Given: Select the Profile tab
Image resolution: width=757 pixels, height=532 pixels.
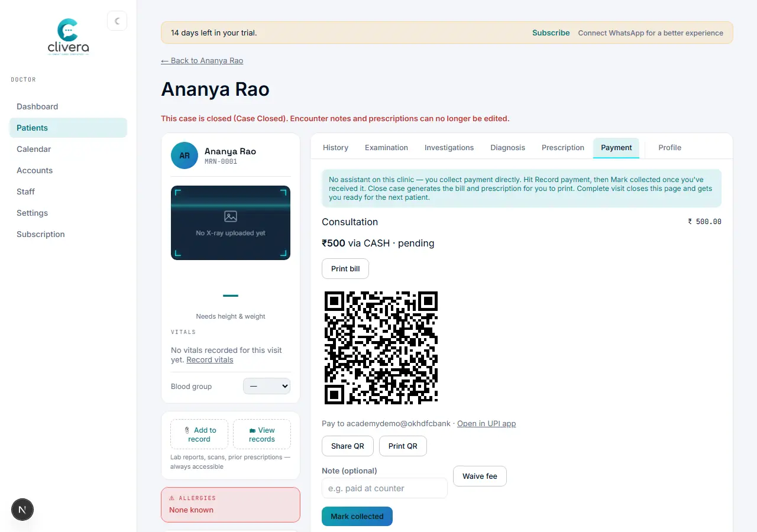Looking at the screenshot, I should [670, 148].
